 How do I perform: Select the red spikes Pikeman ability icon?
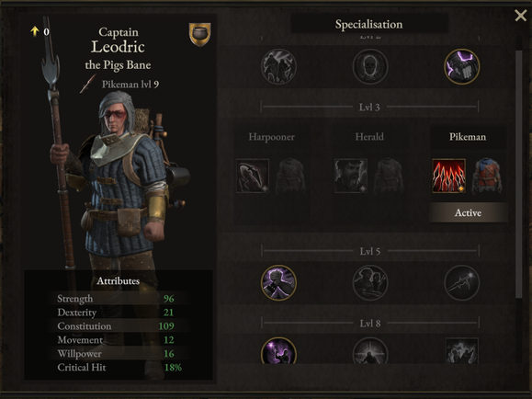[448, 176]
